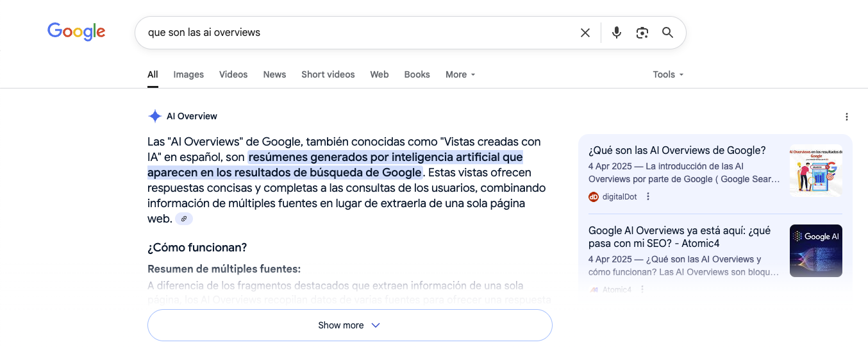Click the digitalDot source name
Screen dimensions: 868x347
[620, 197]
